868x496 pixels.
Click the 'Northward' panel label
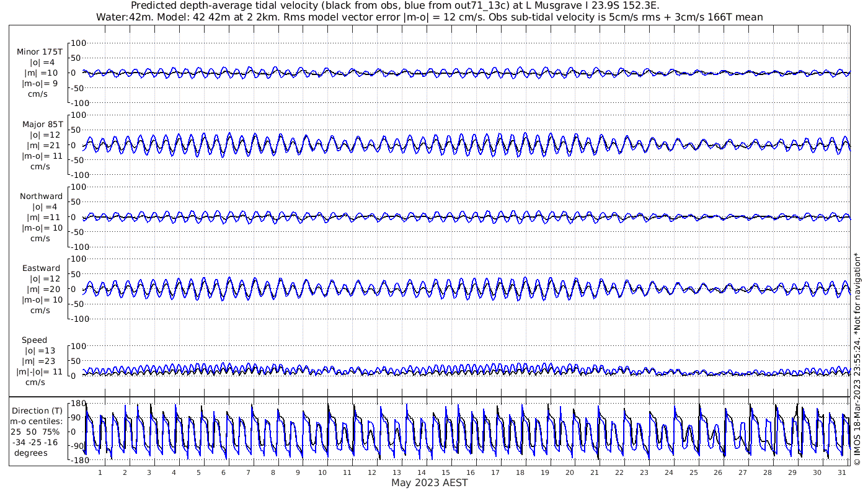point(42,196)
